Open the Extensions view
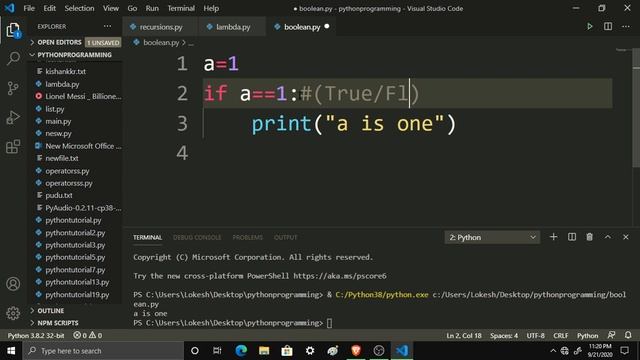The height and width of the screenshot is (360, 640). pyautogui.click(x=13, y=147)
